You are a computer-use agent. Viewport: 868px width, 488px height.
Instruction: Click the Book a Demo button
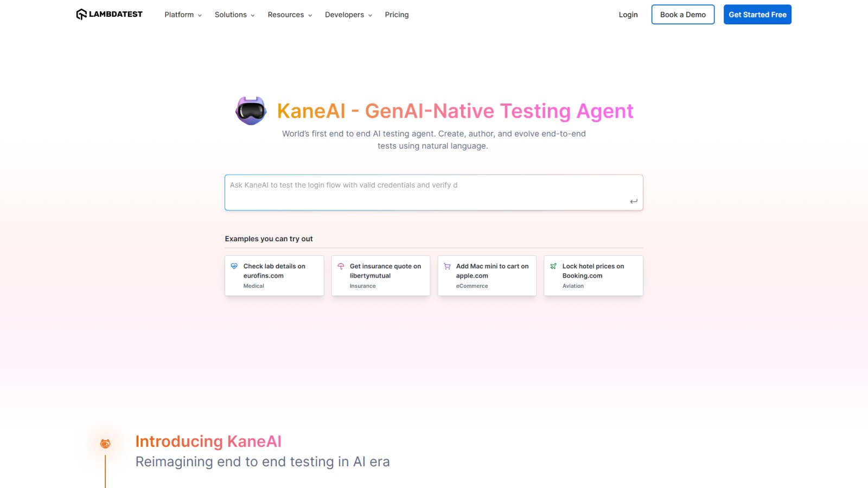tap(682, 15)
